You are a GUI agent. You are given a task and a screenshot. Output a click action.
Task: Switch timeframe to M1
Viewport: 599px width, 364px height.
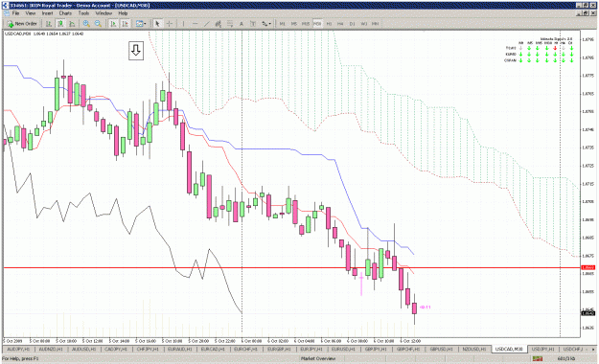pos(283,24)
